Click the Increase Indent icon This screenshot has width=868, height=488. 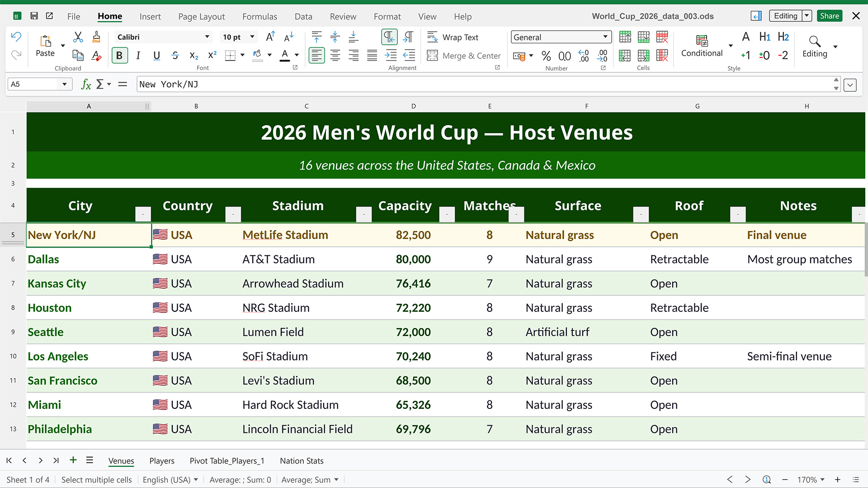click(x=391, y=56)
